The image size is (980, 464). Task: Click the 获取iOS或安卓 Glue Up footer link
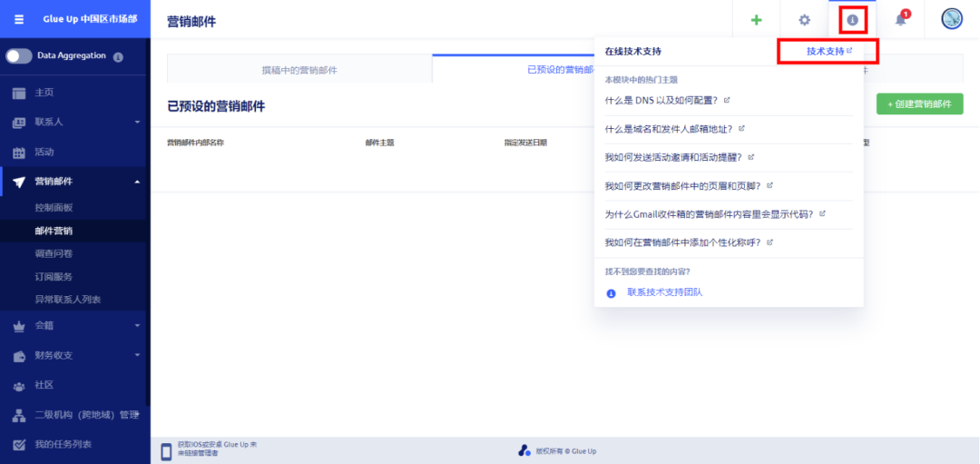(x=217, y=449)
